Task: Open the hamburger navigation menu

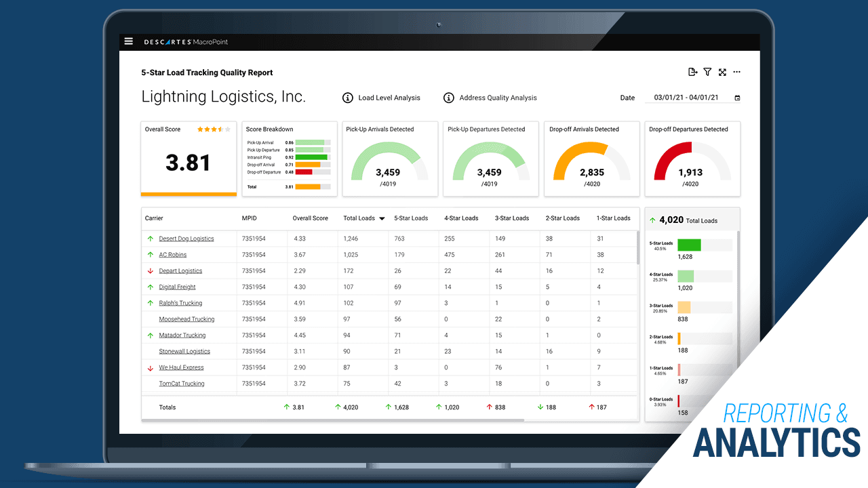Action: coord(129,41)
